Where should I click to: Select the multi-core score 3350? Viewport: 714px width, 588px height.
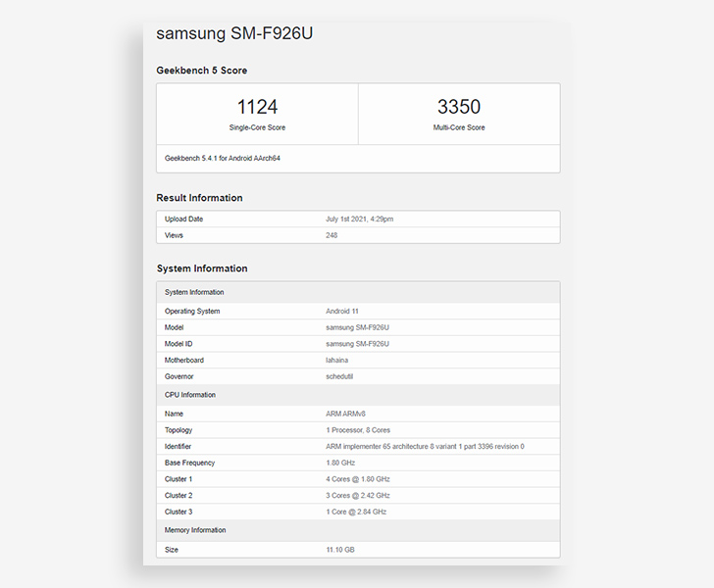click(x=459, y=107)
